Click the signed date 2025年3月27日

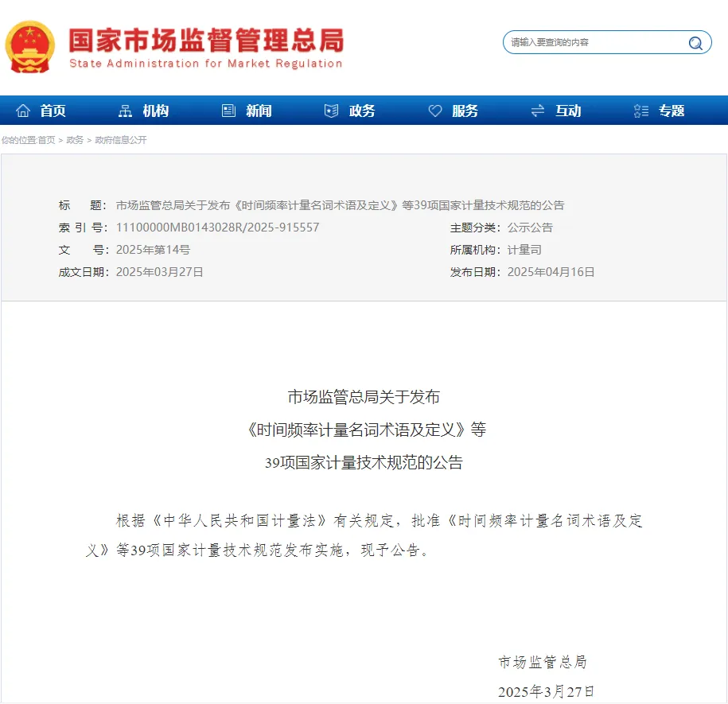pyautogui.click(x=546, y=691)
